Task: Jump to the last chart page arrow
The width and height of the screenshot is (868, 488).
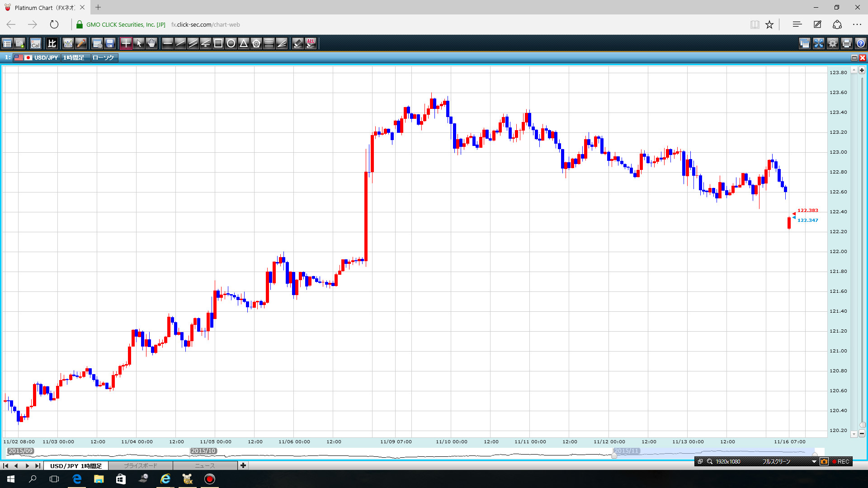Action: 38,465
